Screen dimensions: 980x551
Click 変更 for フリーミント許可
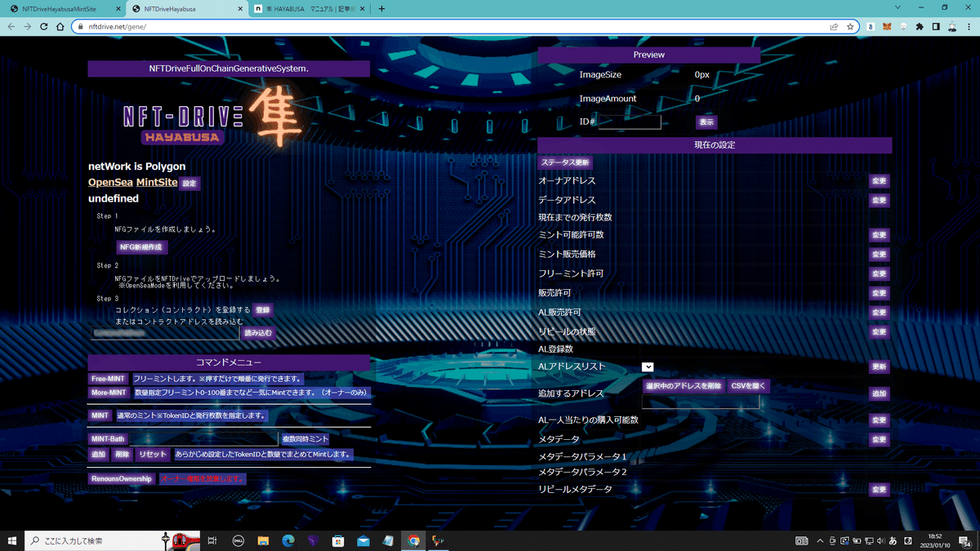pos(879,274)
